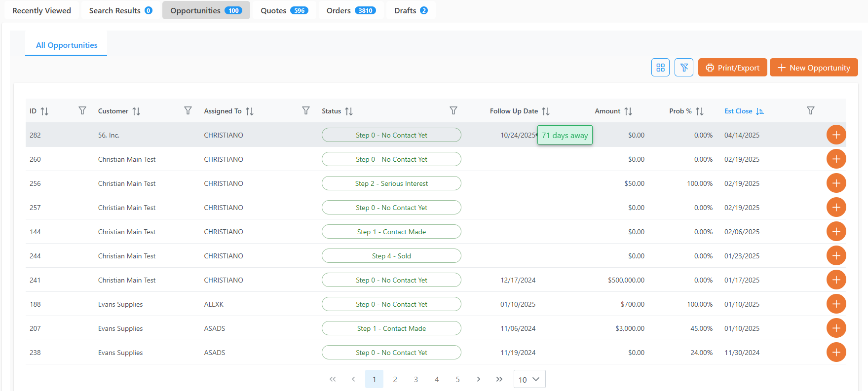Open the Customer column filter icon
The height and width of the screenshot is (391, 868).
pos(188,111)
